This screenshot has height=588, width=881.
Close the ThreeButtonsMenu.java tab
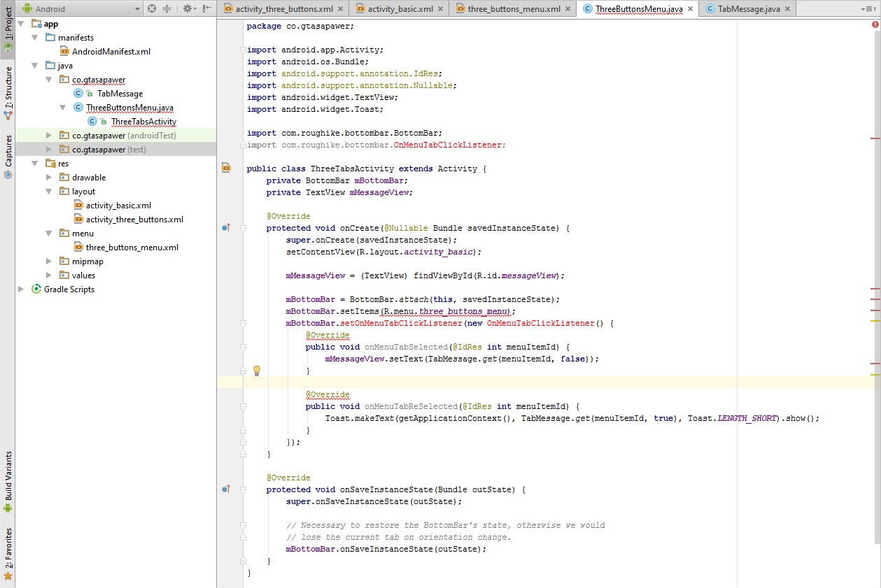pyautogui.click(x=690, y=9)
